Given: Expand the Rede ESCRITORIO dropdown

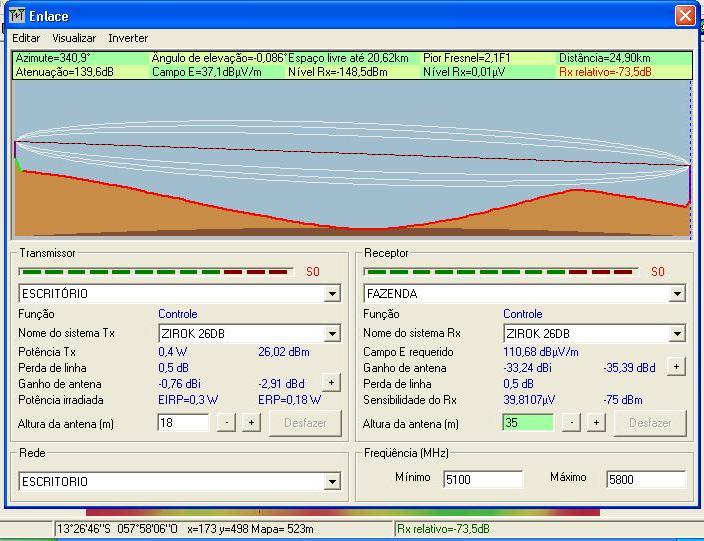Looking at the screenshot, I should pos(332,482).
